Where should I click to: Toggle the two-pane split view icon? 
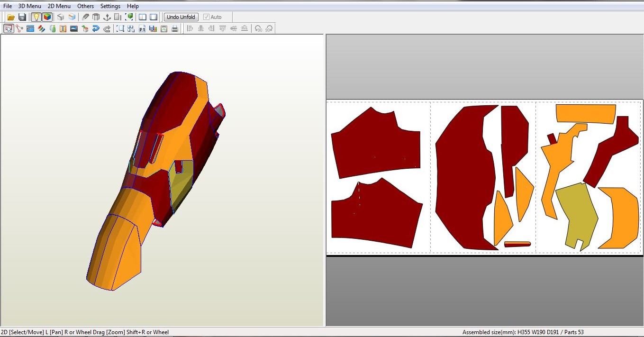tap(143, 17)
